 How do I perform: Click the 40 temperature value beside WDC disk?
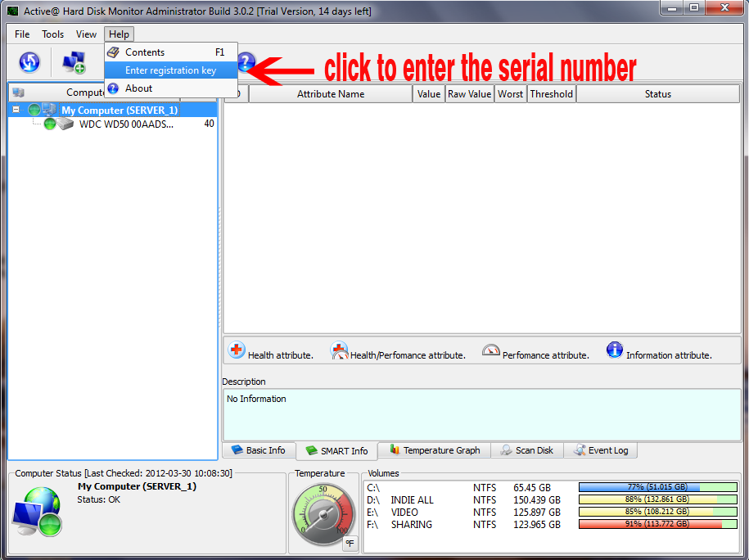209,124
